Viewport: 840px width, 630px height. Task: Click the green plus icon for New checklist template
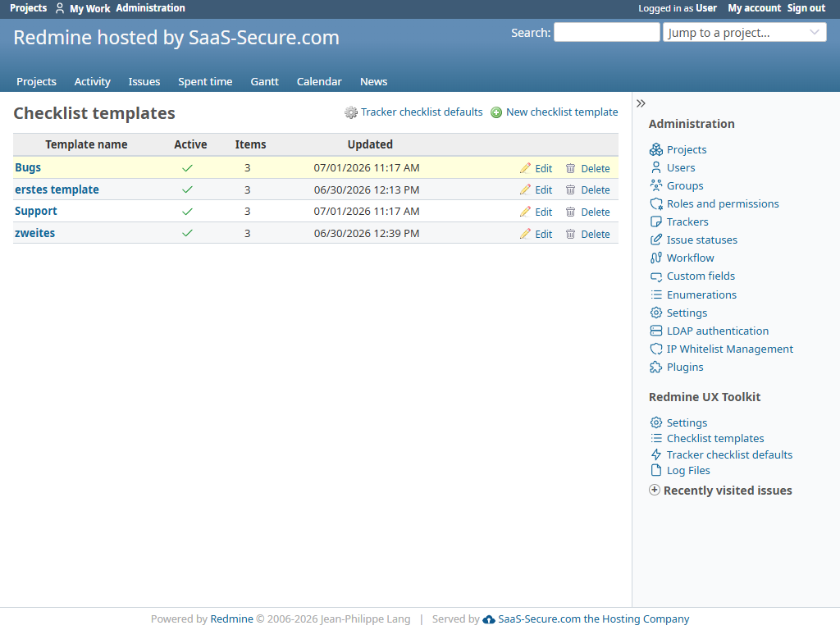point(496,112)
